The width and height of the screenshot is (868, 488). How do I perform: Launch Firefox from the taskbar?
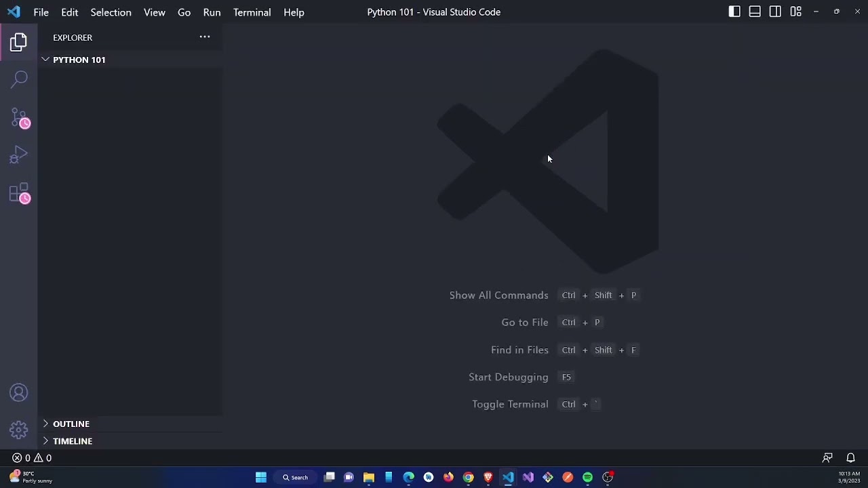coord(448,477)
